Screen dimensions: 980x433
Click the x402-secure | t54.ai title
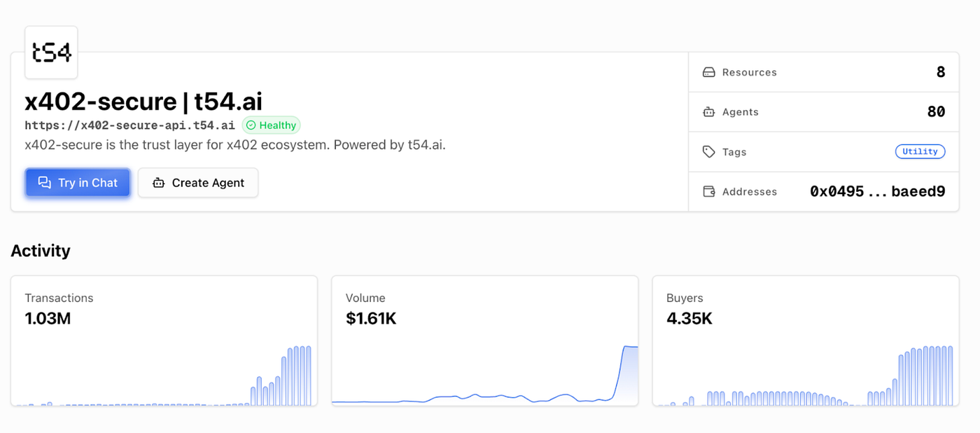pyautogui.click(x=143, y=102)
